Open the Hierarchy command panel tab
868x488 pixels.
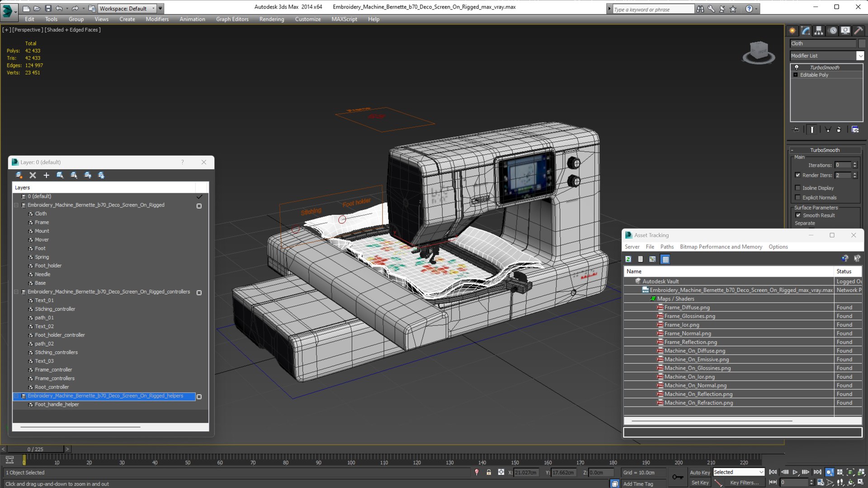tap(819, 30)
